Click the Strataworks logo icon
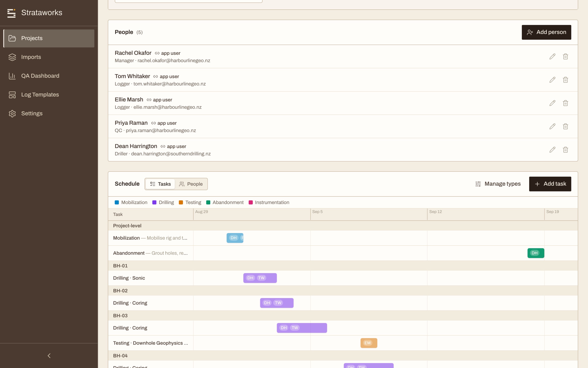Screen dimensions: 588x368 [11, 13]
